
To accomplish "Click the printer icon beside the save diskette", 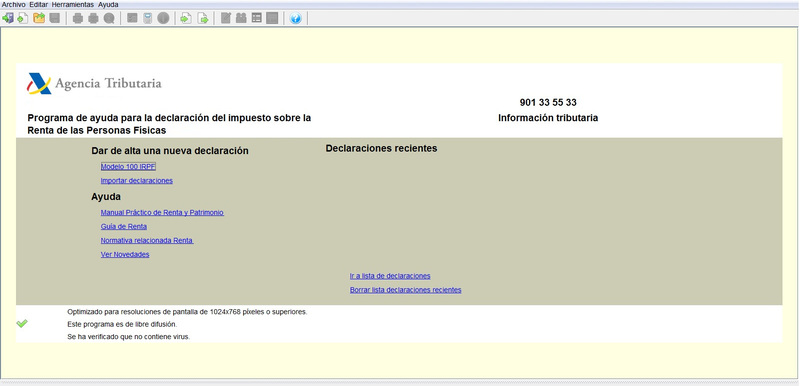I will pyautogui.click(x=78, y=18).
